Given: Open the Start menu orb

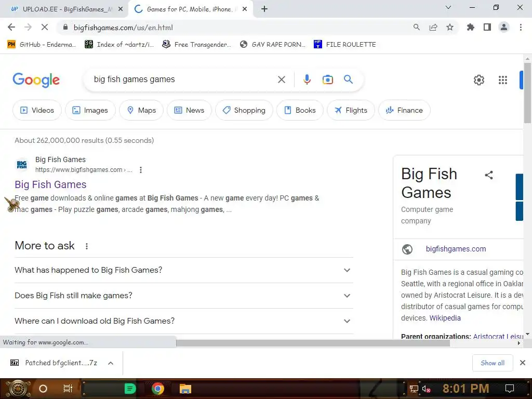Looking at the screenshot, I should click(x=18, y=389).
